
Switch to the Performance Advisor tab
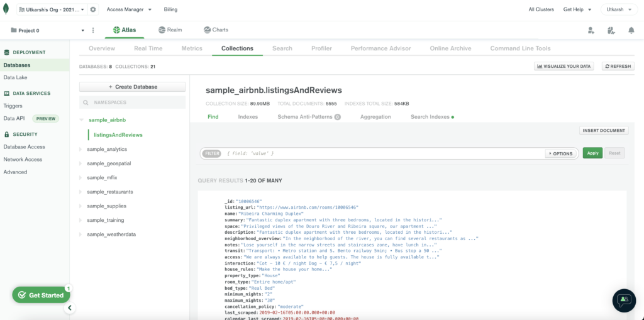coord(380,48)
